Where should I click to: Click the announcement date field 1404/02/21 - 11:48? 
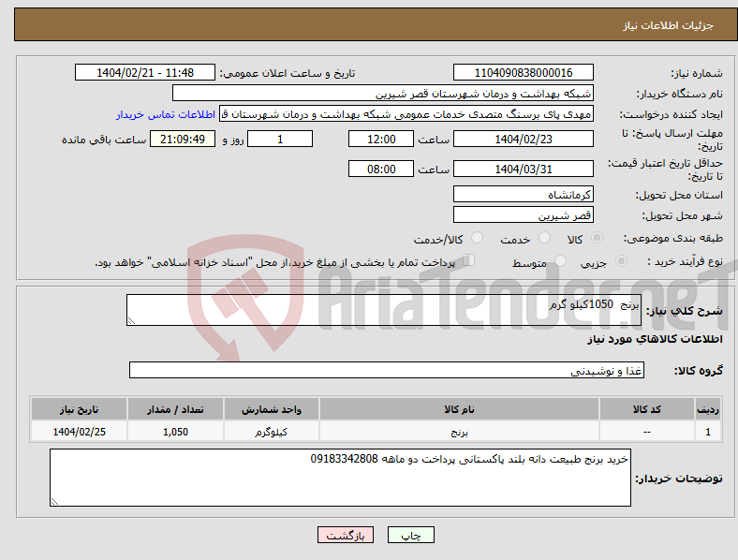pos(145,72)
